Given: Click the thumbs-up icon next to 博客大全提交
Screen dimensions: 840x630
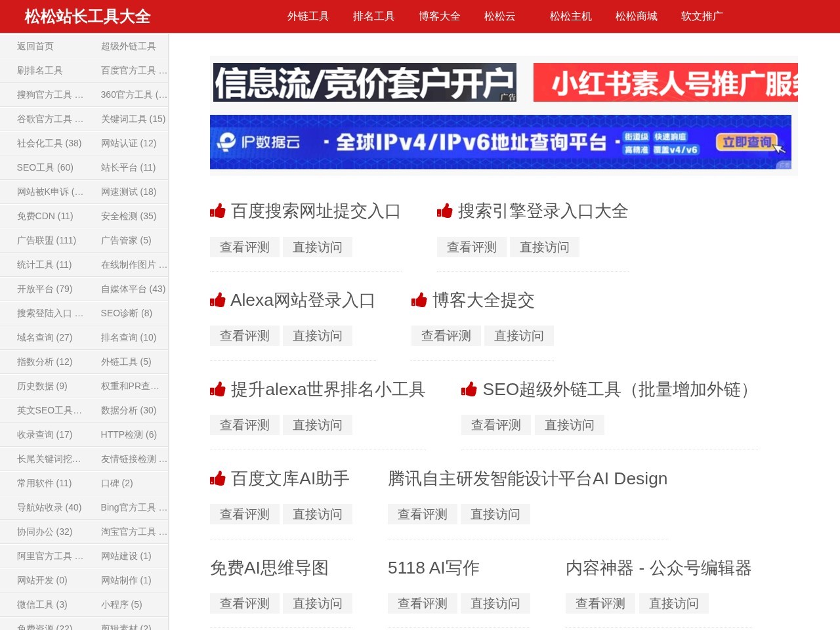Looking at the screenshot, I should [419, 299].
